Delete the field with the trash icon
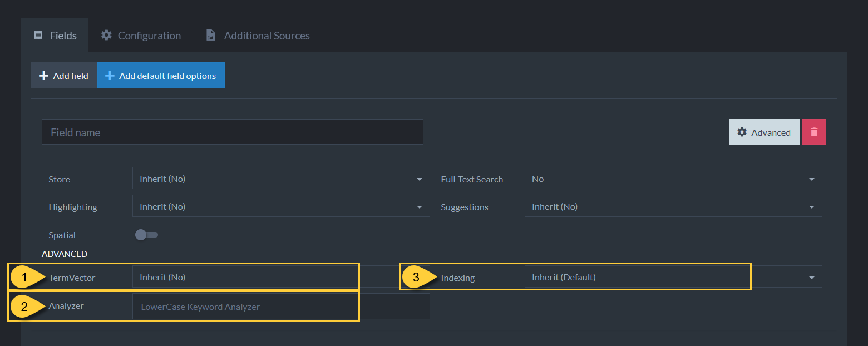This screenshot has width=868, height=346. click(813, 132)
